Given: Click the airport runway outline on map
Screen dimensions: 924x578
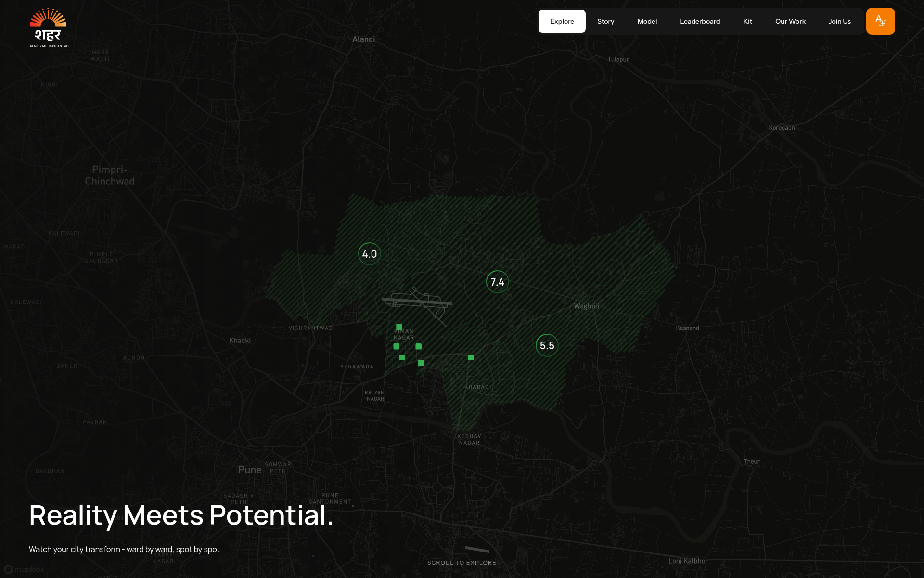Looking at the screenshot, I should (417, 302).
